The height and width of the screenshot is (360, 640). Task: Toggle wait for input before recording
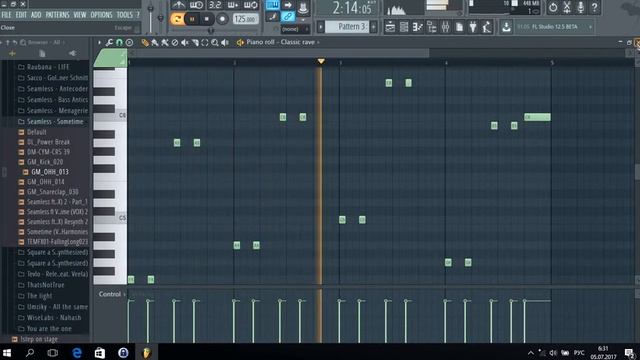(x=196, y=5)
